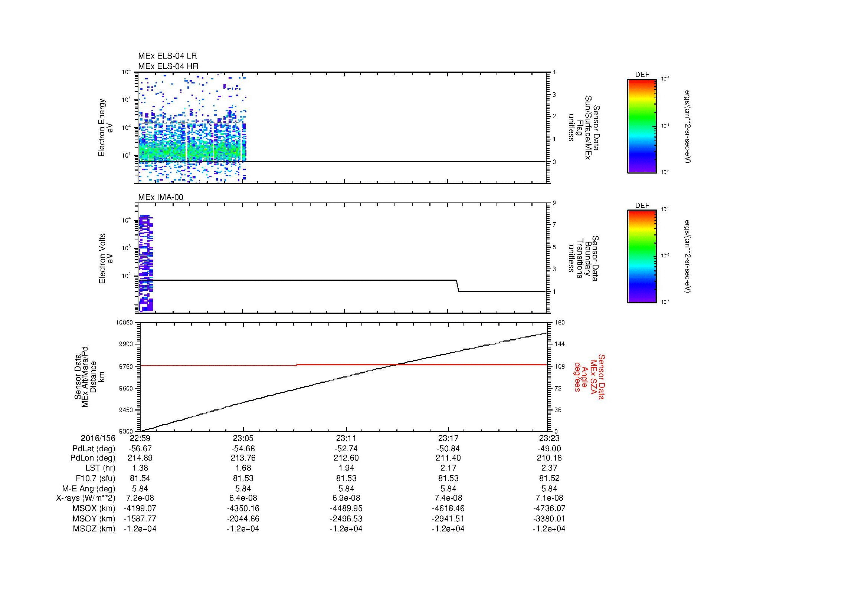Screen dimensions: 868x613
Task: Click X-rays value 7.4e-08
Action: coord(448,498)
